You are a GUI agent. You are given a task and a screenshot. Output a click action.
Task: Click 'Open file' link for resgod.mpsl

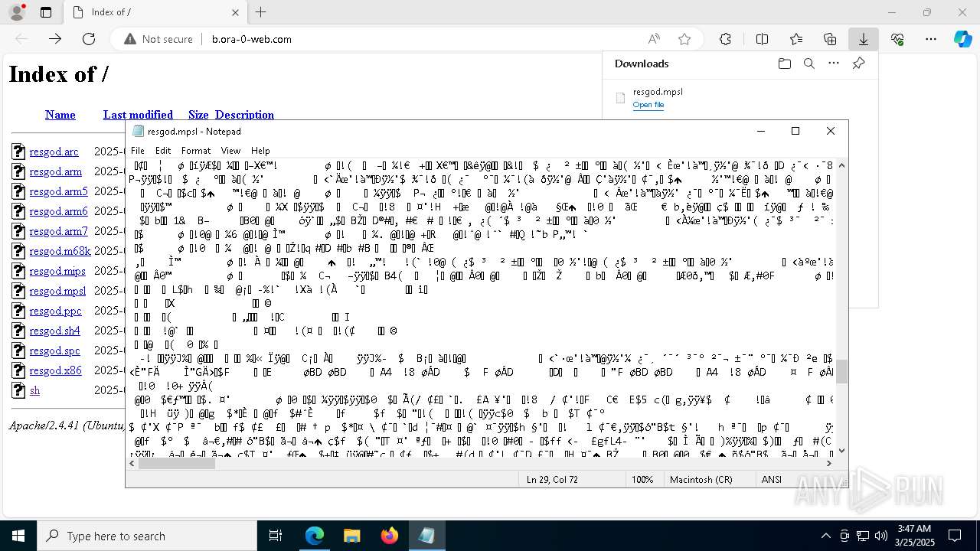[x=648, y=105]
